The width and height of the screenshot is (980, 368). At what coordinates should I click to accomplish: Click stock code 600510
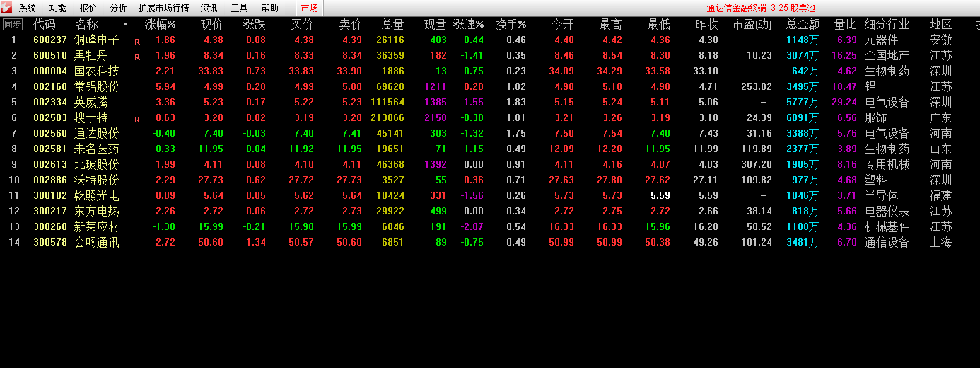50,55
